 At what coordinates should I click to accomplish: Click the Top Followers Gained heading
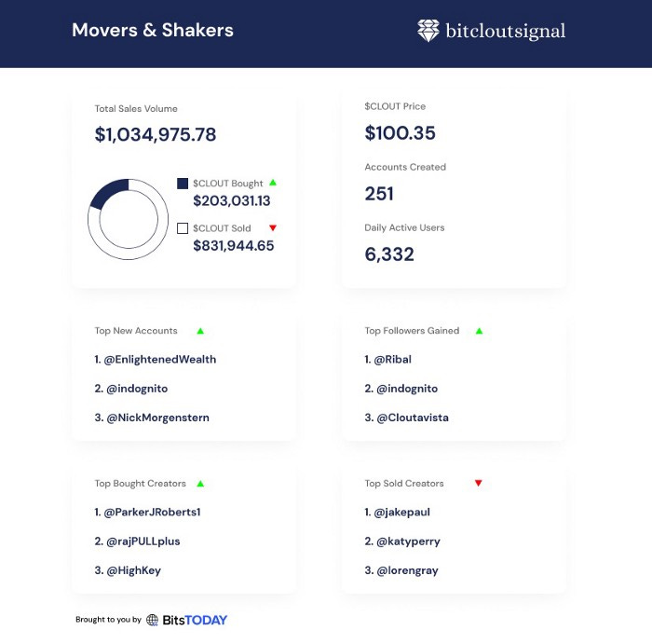pyautogui.click(x=412, y=331)
